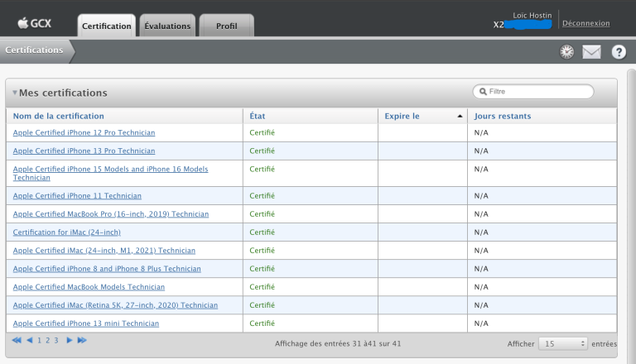Screen dimensions: 636x364
Task: Switch to the Certification tab
Action: [107, 26]
